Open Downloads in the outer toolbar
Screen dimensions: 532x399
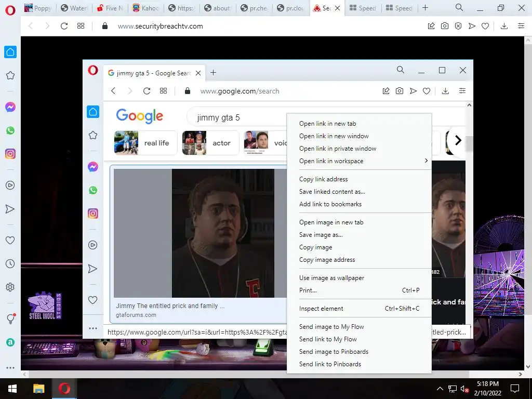pos(504,26)
